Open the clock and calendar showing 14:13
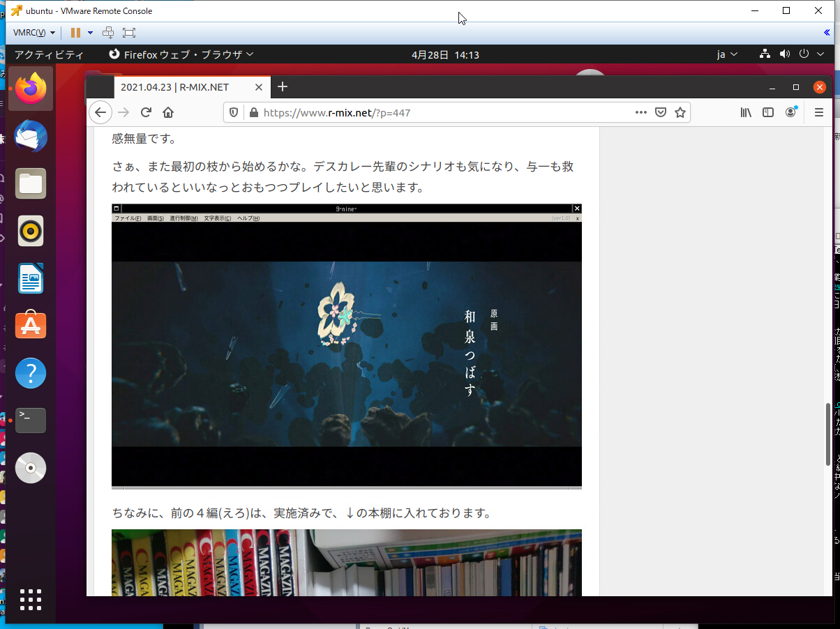The width and height of the screenshot is (840, 629). point(445,54)
